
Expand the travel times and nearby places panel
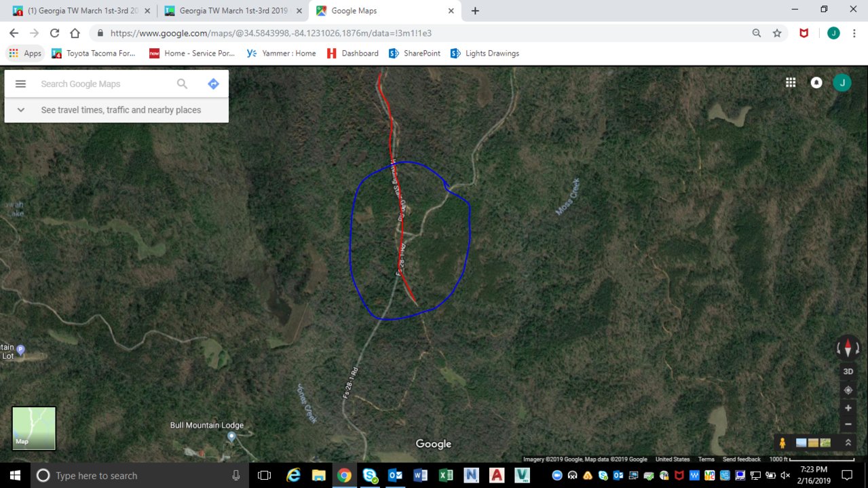click(x=116, y=110)
